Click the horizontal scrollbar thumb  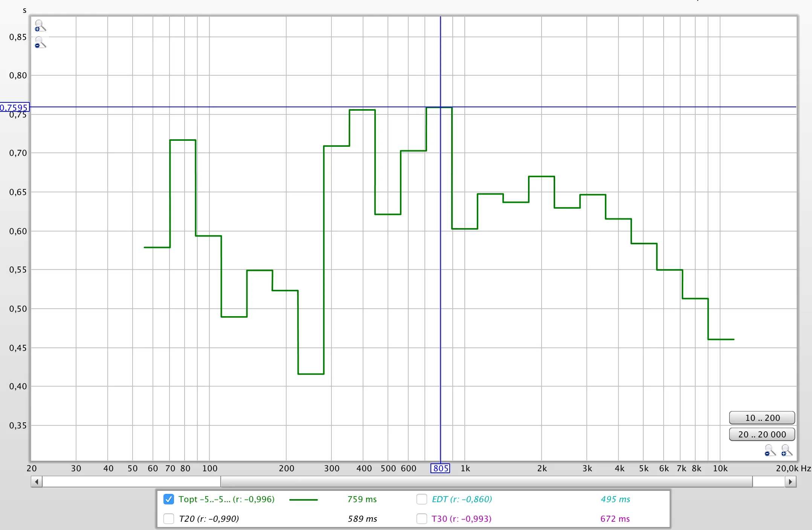coord(486,482)
